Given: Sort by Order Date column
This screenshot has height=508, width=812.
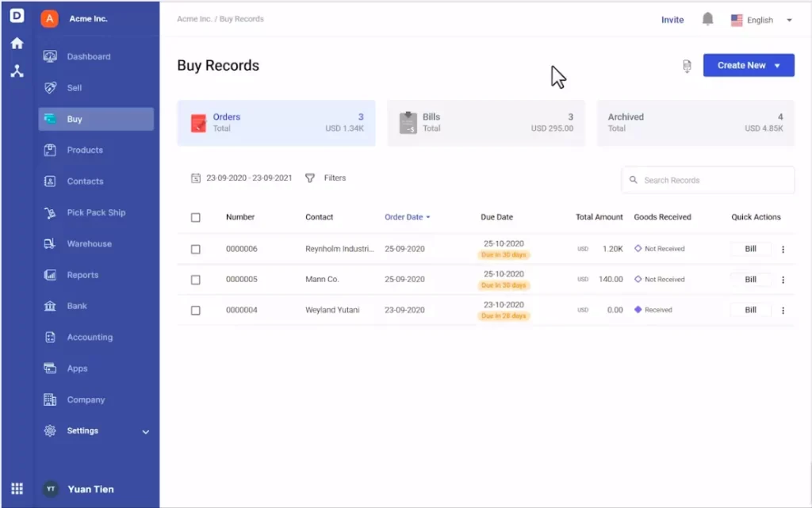Looking at the screenshot, I should pos(407,217).
